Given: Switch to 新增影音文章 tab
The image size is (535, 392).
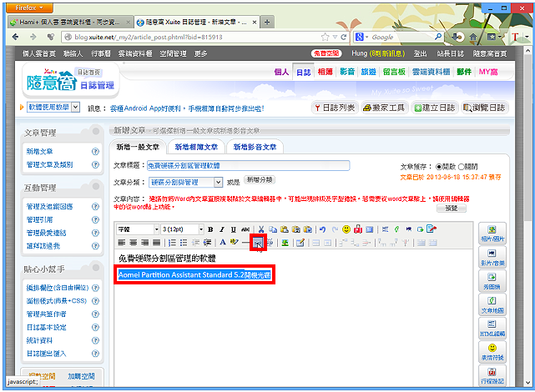Looking at the screenshot, I should pyautogui.click(x=255, y=147).
